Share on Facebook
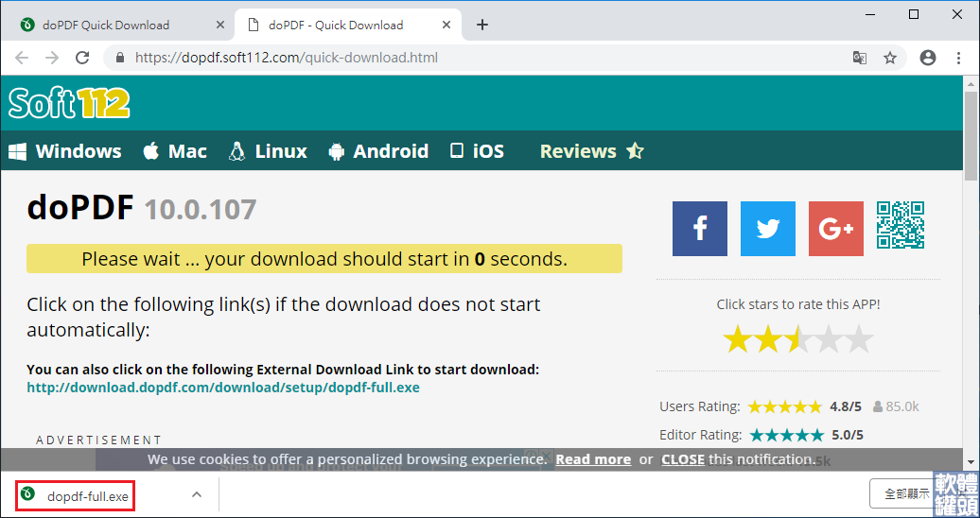The width and height of the screenshot is (980, 518). tap(699, 229)
